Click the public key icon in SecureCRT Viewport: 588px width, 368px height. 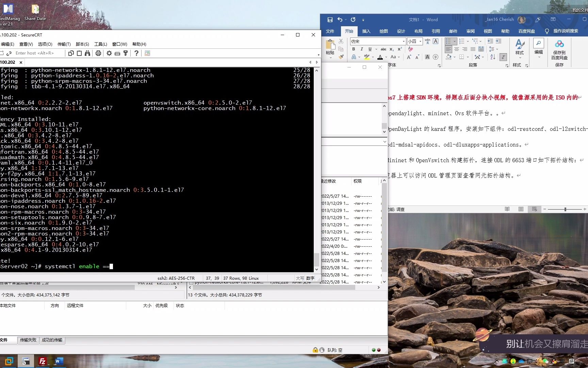(x=126, y=53)
